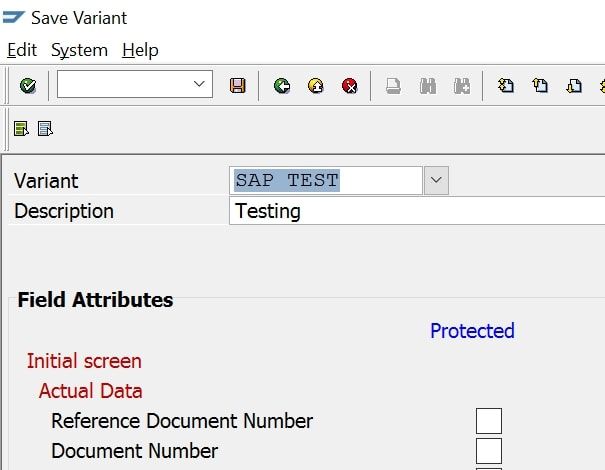
Task: Click the green Back arrow icon
Action: pyautogui.click(x=282, y=86)
